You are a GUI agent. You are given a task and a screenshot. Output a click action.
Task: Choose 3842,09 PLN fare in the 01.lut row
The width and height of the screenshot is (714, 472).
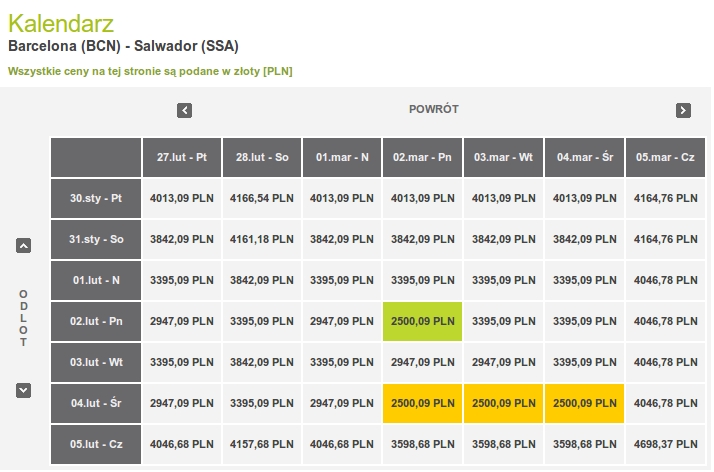[262, 280]
